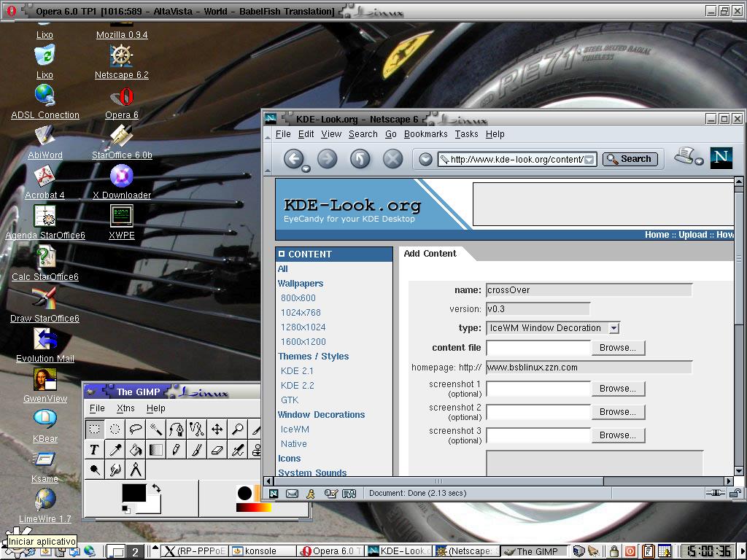Viewport: 747px width, 560px height.
Task: Open the Print button dropdown arrow
Action: (x=699, y=161)
